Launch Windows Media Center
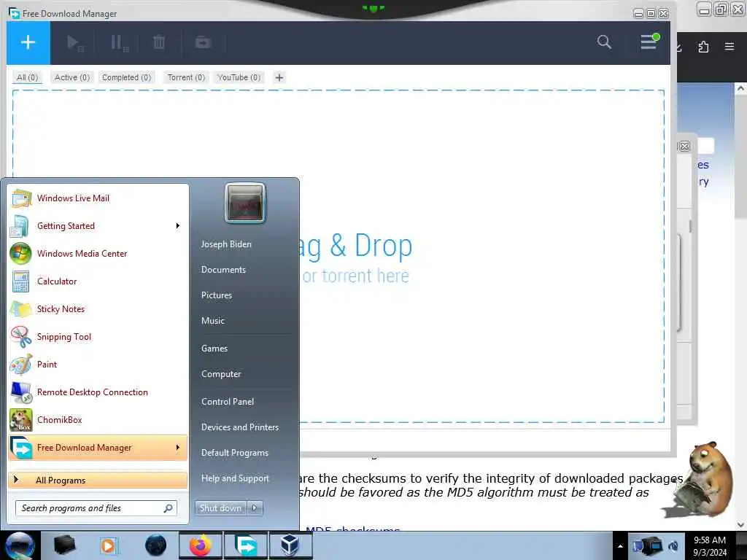Viewport: 747px width, 560px height. 98,253
